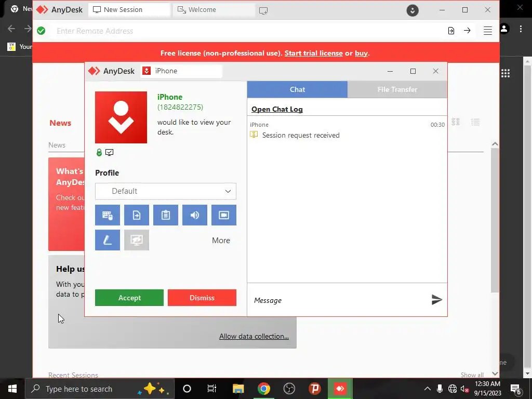Click the AnyDesk notifications round icon
532x399 pixels.
point(413,10)
